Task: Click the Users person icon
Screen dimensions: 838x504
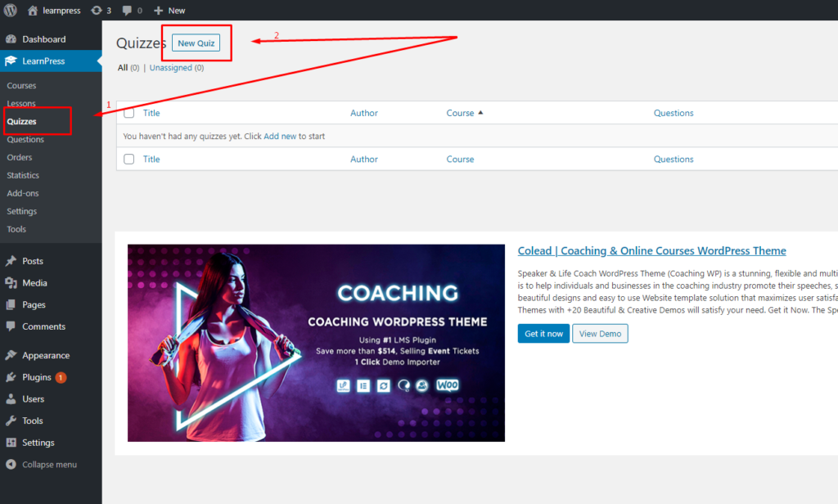Action: pos(11,399)
